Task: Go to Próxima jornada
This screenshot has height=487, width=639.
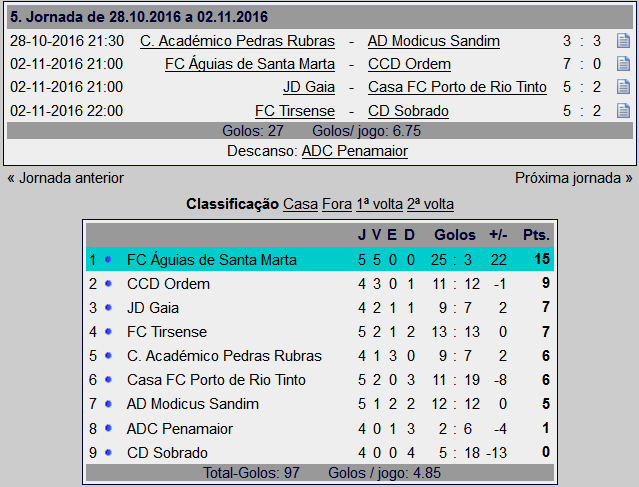Action: pos(573,178)
